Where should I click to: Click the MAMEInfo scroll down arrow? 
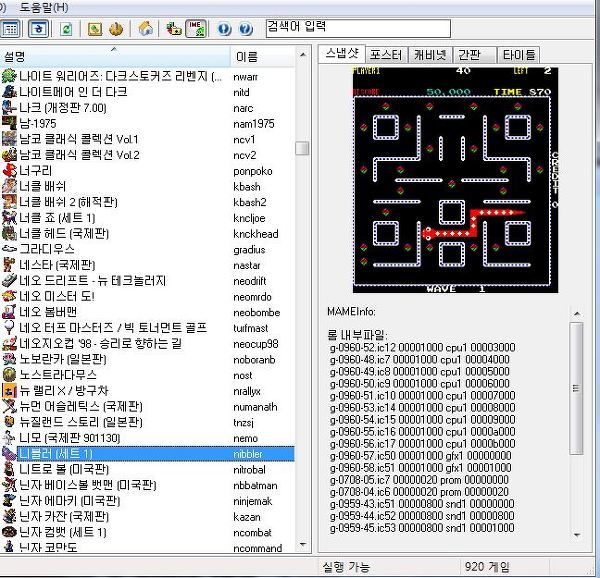(576, 535)
